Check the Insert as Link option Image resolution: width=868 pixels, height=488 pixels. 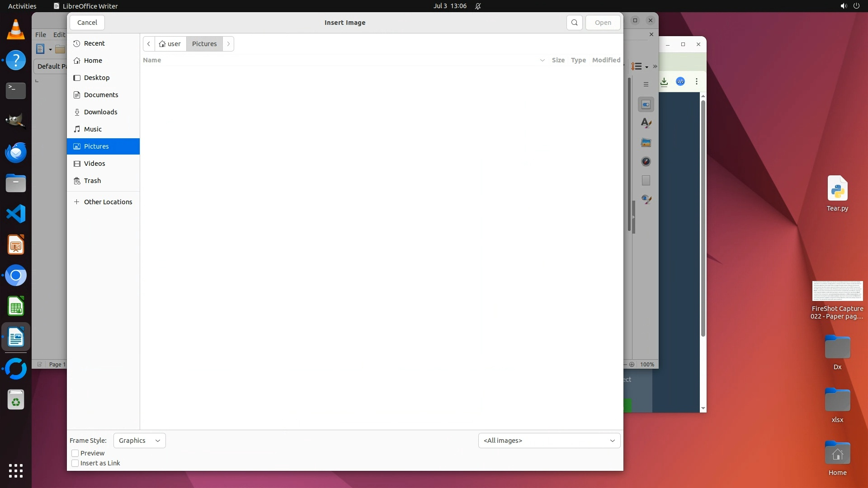[75, 463]
